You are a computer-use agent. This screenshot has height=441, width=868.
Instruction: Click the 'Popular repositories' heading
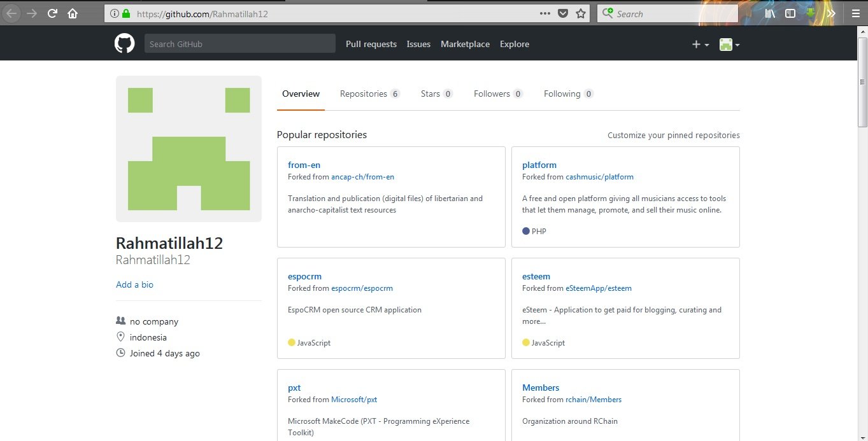322,134
